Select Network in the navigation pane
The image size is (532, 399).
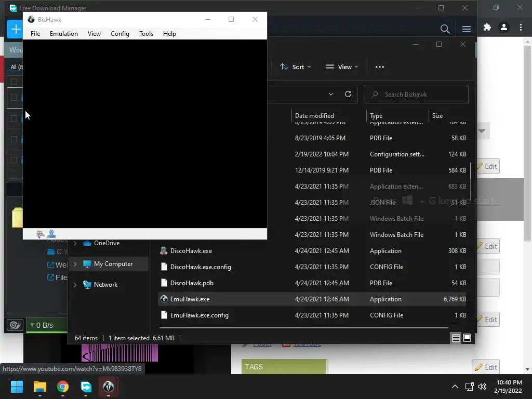105,285
